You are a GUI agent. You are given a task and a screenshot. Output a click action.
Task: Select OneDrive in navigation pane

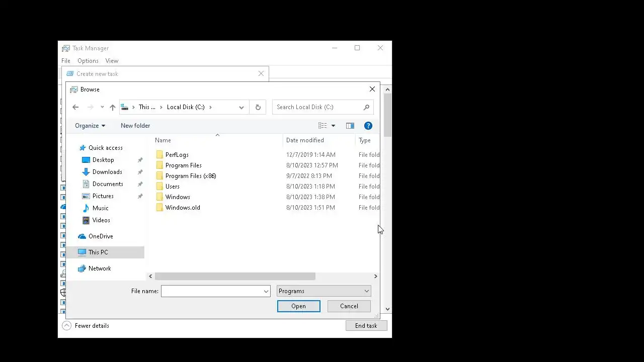coord(101,236)
